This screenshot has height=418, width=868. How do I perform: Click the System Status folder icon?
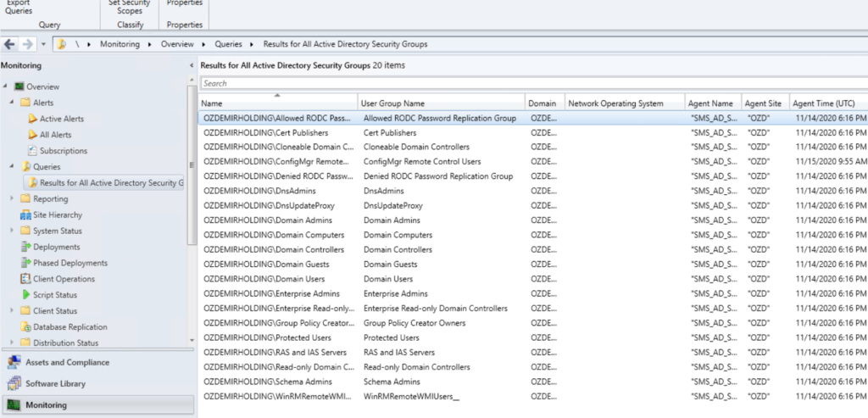coord(25,231)
